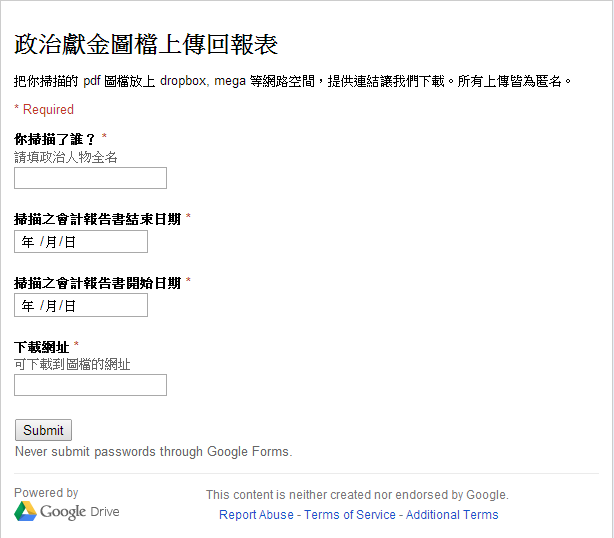This screenshot has width=614, height=538.
Task: Click the 'This content is neither created nor endorsed' text
Action: pyautogui.click(x=357, y=495)
